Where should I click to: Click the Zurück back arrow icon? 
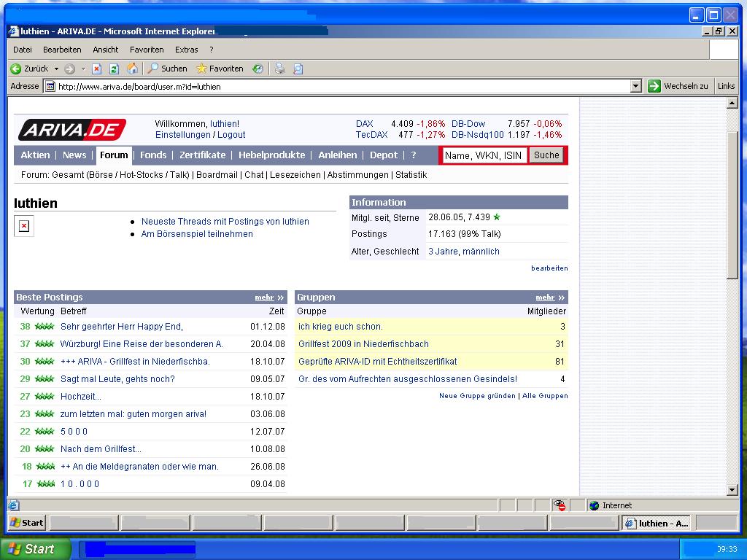click(x=15, y=69)
